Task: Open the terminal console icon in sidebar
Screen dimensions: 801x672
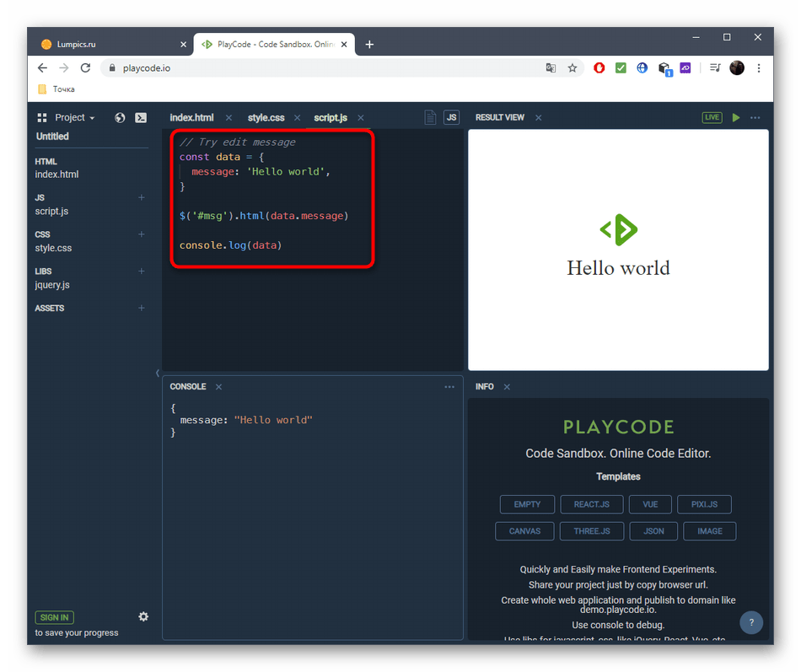Action: click(142, 118)
